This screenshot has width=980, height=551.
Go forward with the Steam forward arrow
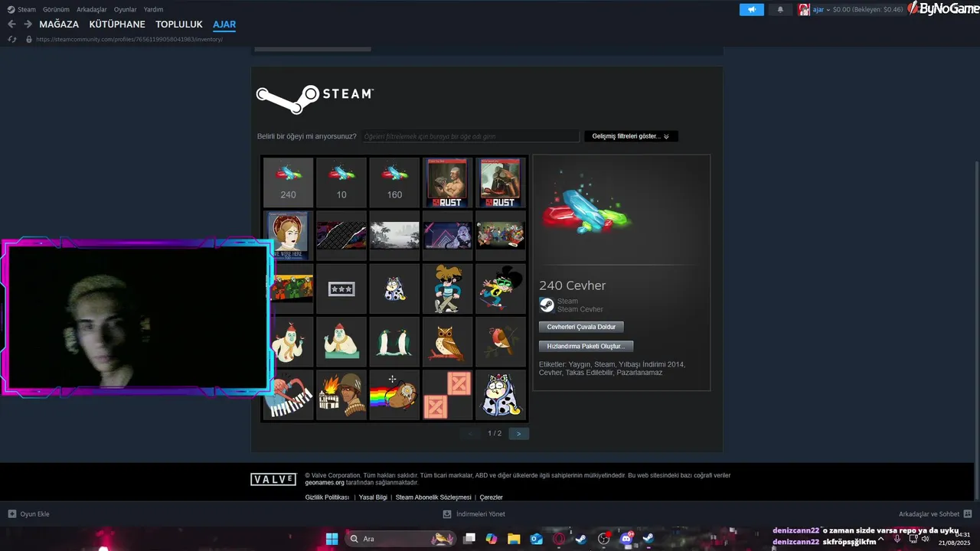[28, 24]
